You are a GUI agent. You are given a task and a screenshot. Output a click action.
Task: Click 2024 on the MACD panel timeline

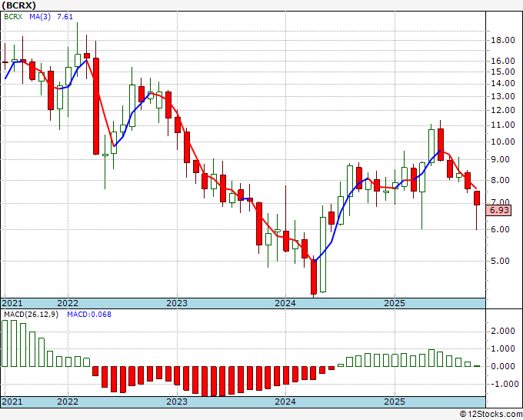tap(285, 402)
